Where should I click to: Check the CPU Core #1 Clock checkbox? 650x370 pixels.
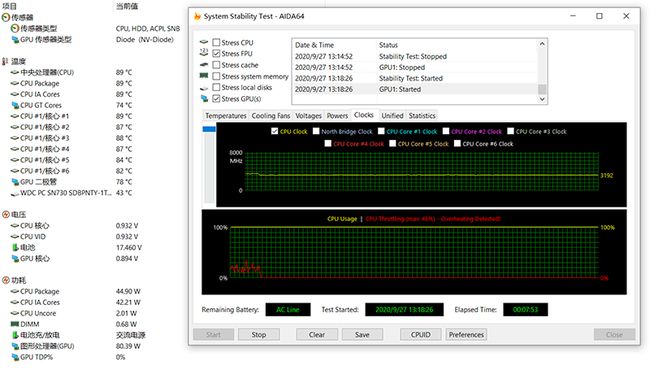(381, 131)
